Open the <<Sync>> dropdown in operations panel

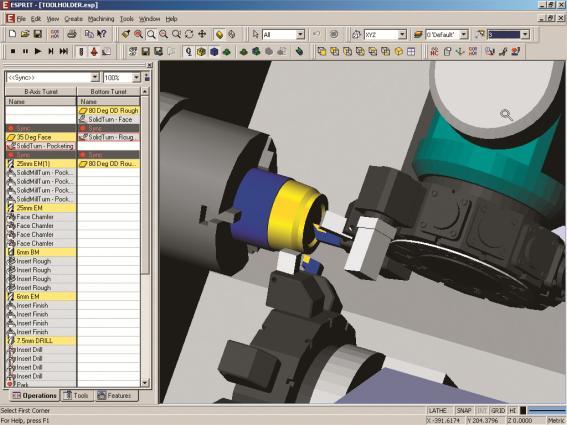click(95, 77)
